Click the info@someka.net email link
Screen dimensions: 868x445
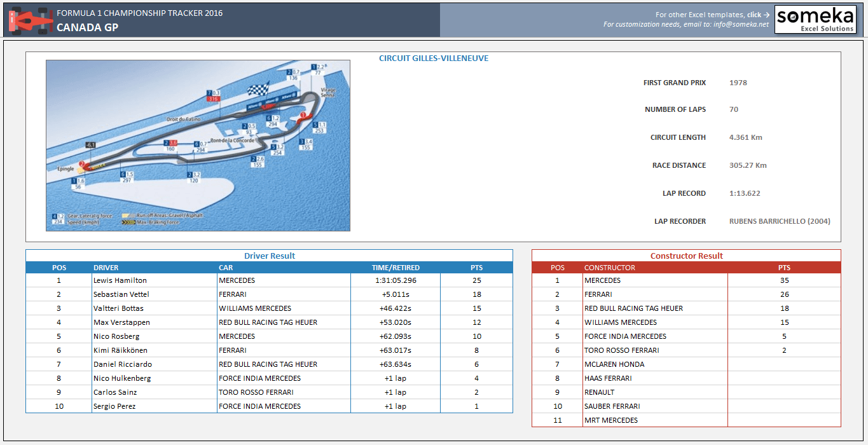point(741,25)
